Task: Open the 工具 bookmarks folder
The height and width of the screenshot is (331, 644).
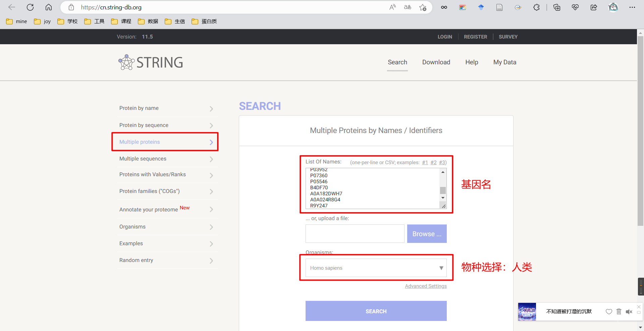Action: click(94, 21)
